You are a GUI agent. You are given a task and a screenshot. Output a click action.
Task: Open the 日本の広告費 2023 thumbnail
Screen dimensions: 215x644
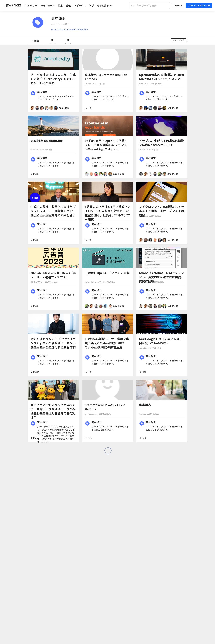53,257
